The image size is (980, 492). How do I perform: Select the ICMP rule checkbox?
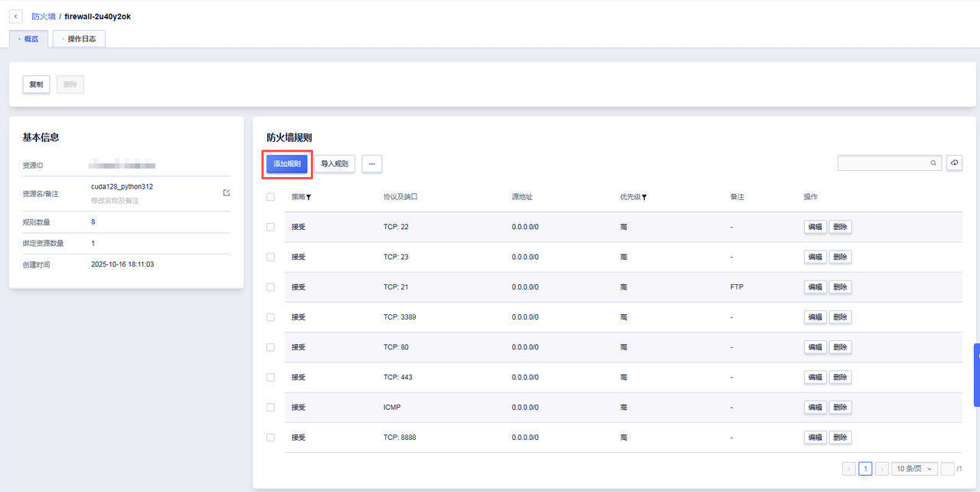point(270,408)
